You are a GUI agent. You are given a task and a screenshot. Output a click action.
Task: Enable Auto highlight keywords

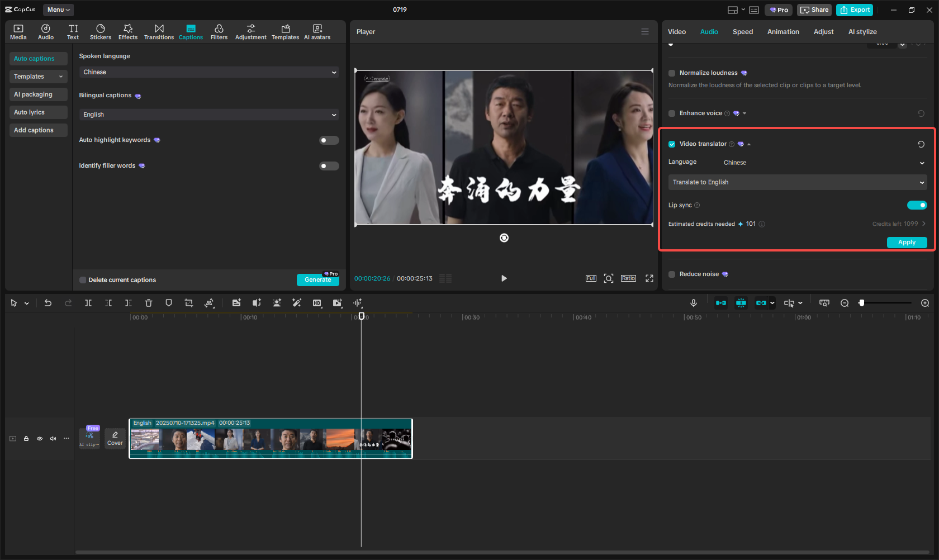329,140
